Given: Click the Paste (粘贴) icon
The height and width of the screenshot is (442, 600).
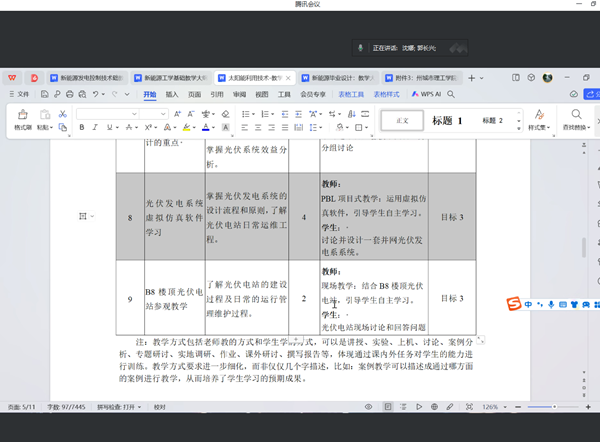Looking at the screenshot, I should click(x=43, y=116).
